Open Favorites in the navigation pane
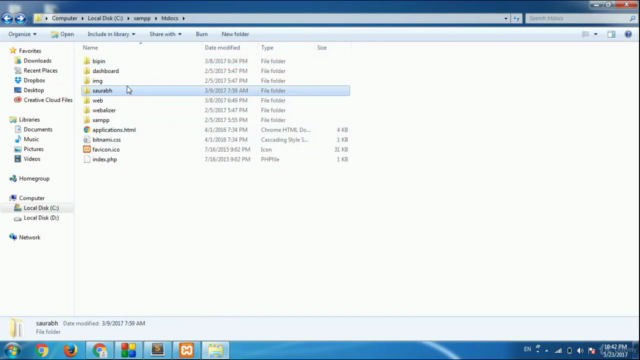 tap(30, 51)
